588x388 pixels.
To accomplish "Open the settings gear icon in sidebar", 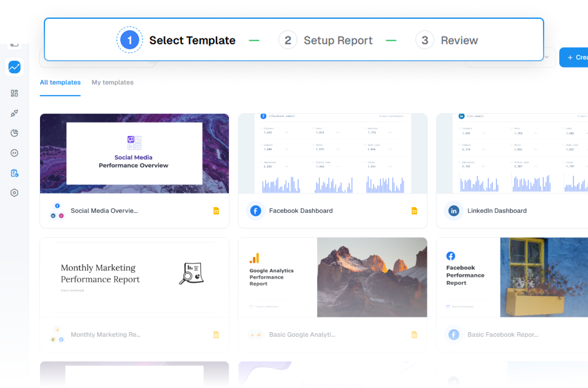I will click(x=14, y=193).
